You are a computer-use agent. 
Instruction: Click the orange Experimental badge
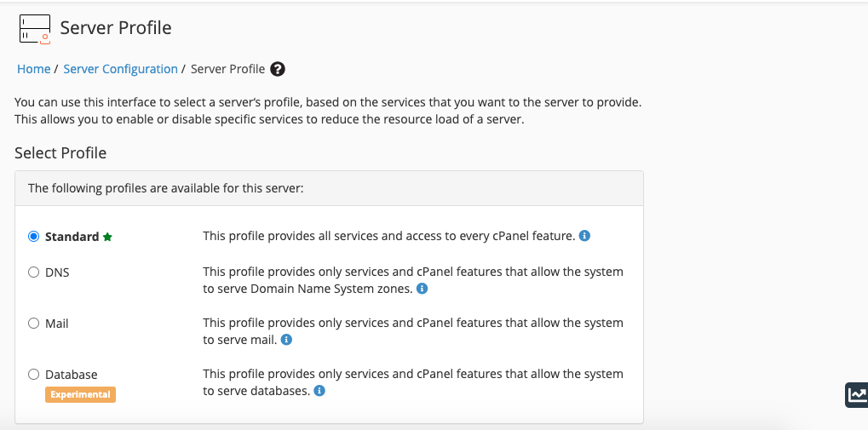click(x=80, y=394)
